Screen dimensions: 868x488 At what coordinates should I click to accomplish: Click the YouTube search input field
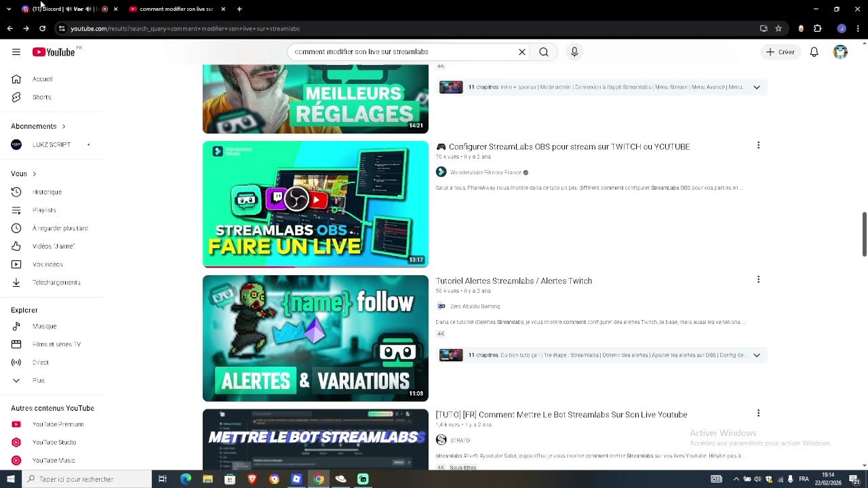tap(403, 52)
